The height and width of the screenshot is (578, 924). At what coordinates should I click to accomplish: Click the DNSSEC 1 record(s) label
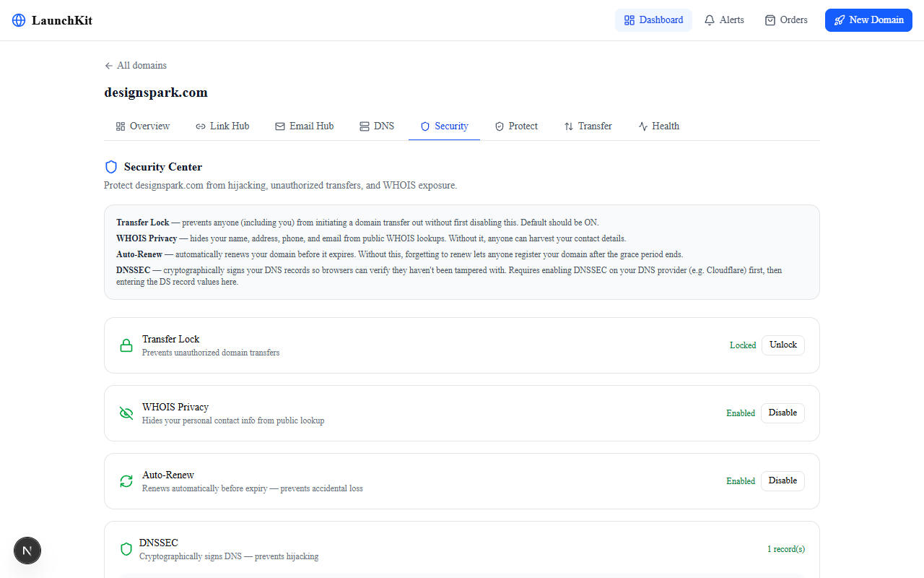(786, 549)
